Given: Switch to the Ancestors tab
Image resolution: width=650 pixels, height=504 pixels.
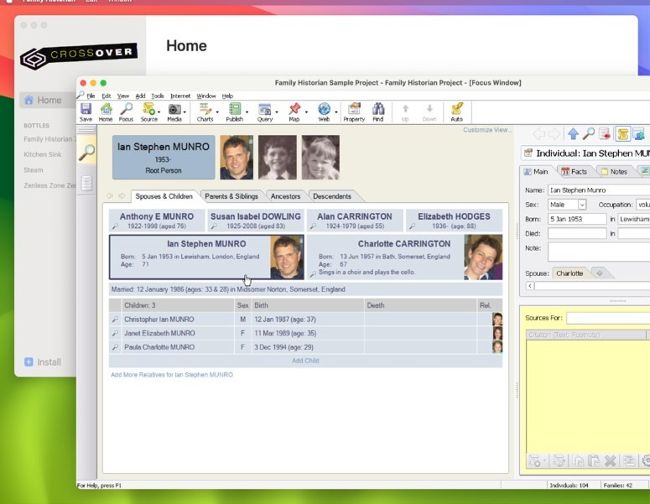Looking at the screenshot, I should coord(285,196).
